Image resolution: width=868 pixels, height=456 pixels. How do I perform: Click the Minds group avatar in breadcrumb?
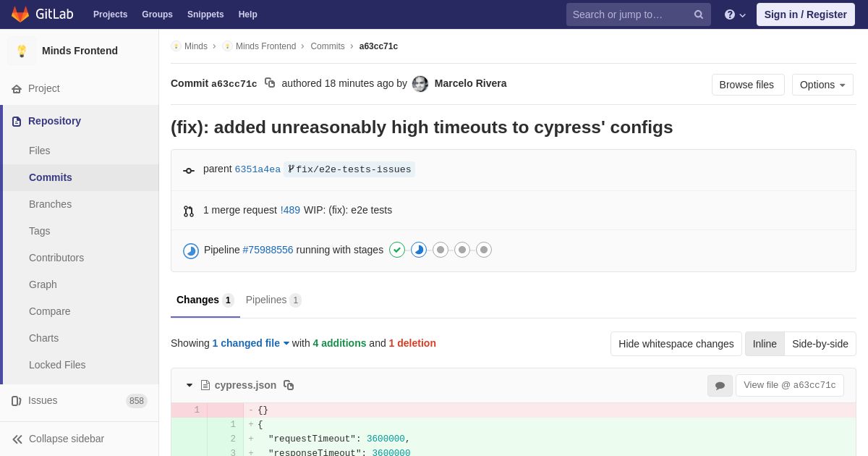[x=176, y=46]
